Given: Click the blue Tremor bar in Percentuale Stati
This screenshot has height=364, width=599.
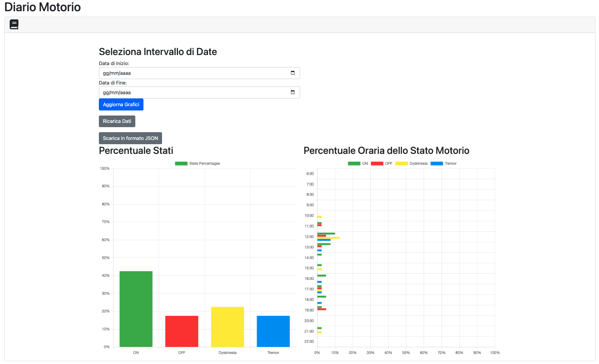Looking at the screenshot, I should click(x=273, y=331).
